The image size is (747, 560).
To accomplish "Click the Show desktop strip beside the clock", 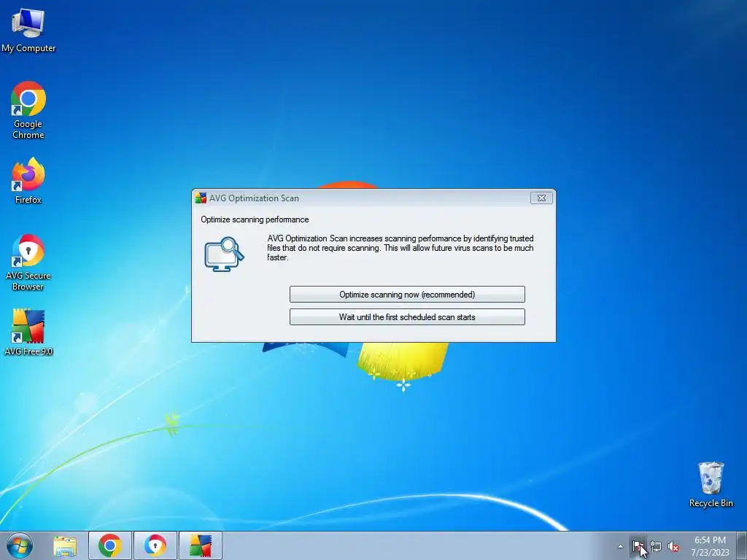I will click(742, 545).
